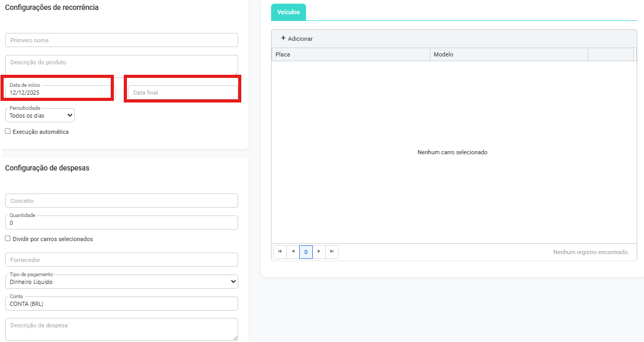Sort by the Placa column header

pos(350,54)
